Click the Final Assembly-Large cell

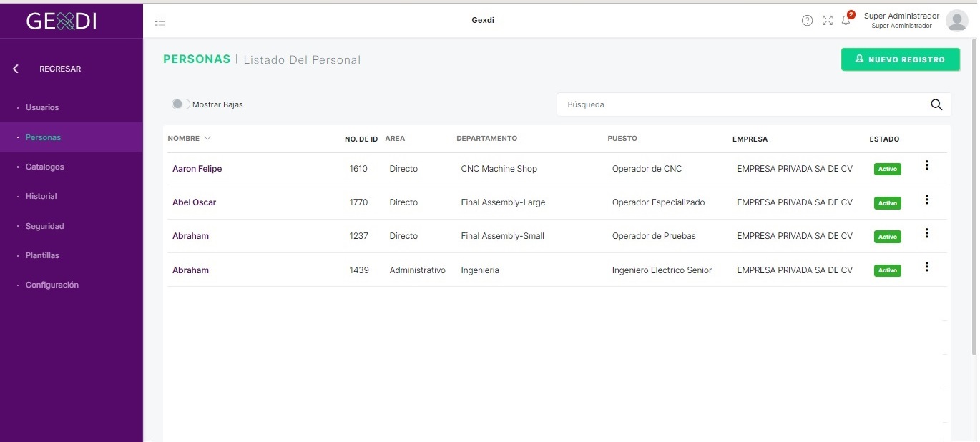tap(503, 202)
